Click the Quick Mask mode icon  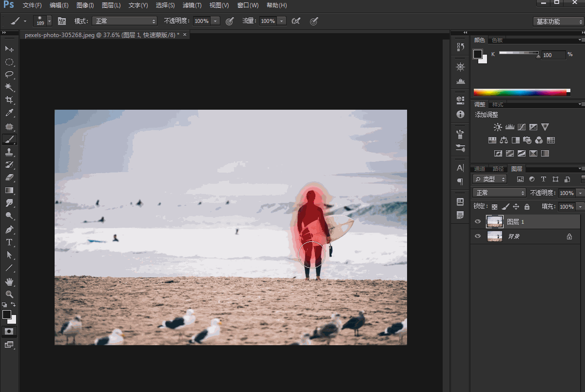click(9, 331)
